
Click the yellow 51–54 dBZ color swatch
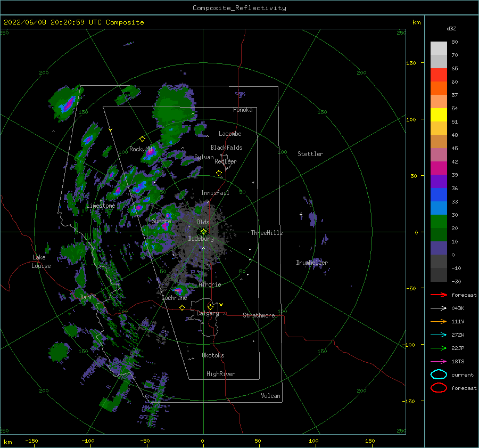click(439, 115)
